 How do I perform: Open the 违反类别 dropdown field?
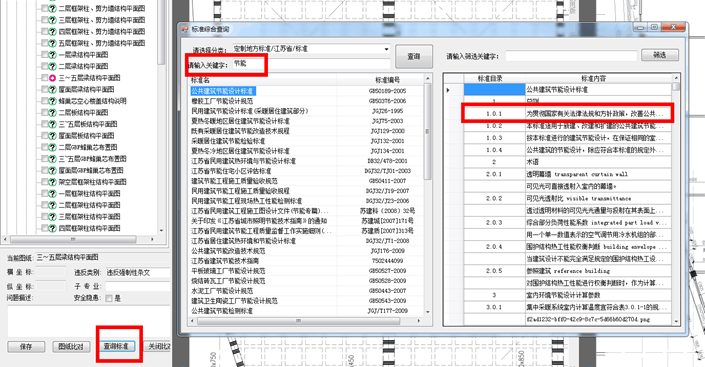coord(138,273)
